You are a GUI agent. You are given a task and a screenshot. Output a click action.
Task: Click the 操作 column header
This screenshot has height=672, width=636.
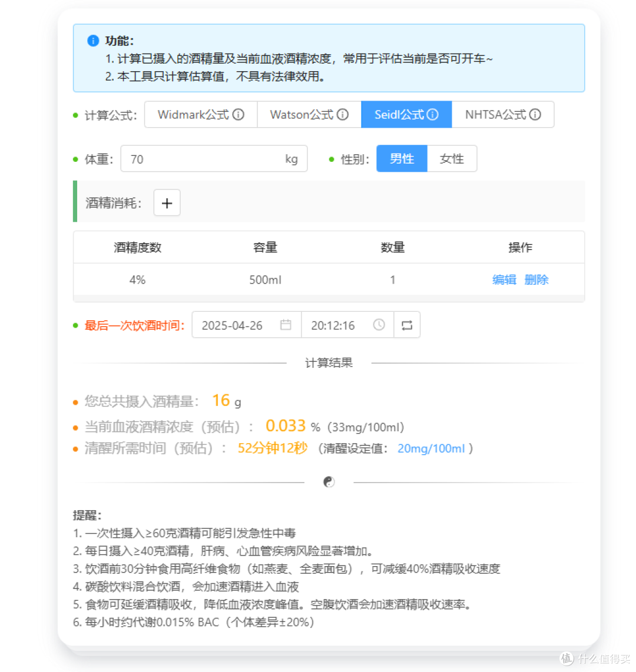coord(520,247)
